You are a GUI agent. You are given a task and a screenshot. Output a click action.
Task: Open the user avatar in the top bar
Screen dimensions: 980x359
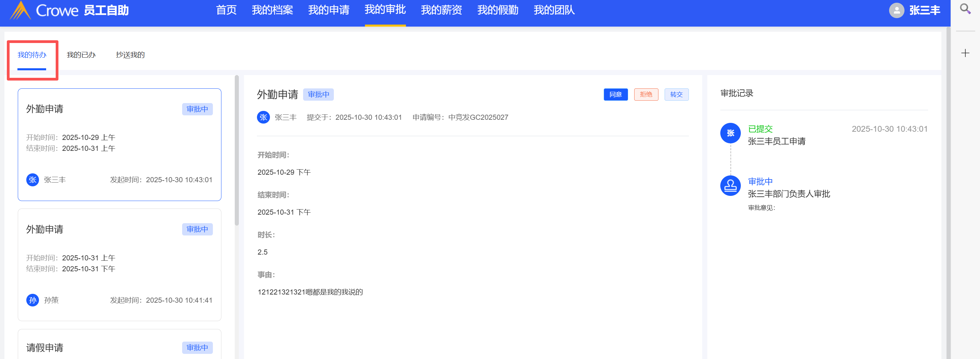(x=896, y=10)
